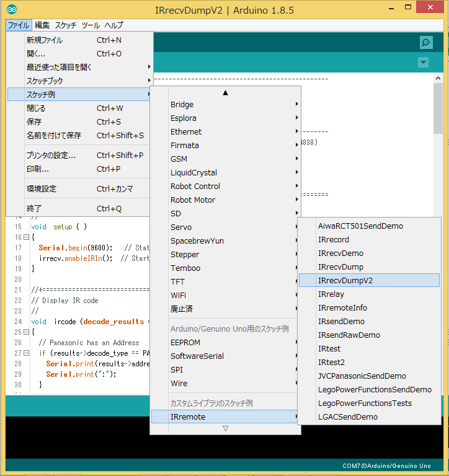Open the tab dropdown arrow button
Viewport: 449px width, 476px height.
point(423,63)
